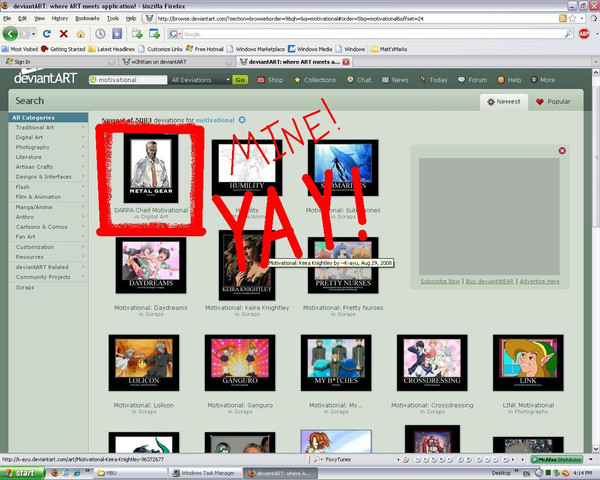
Task: Open Collections in the deviantART header
Action: (315, 80)
